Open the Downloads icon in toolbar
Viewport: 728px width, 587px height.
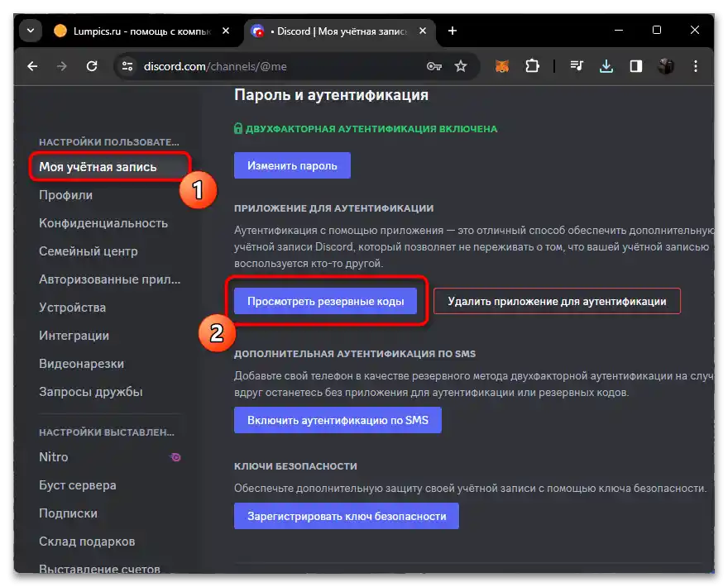click(x=606, y=66)
